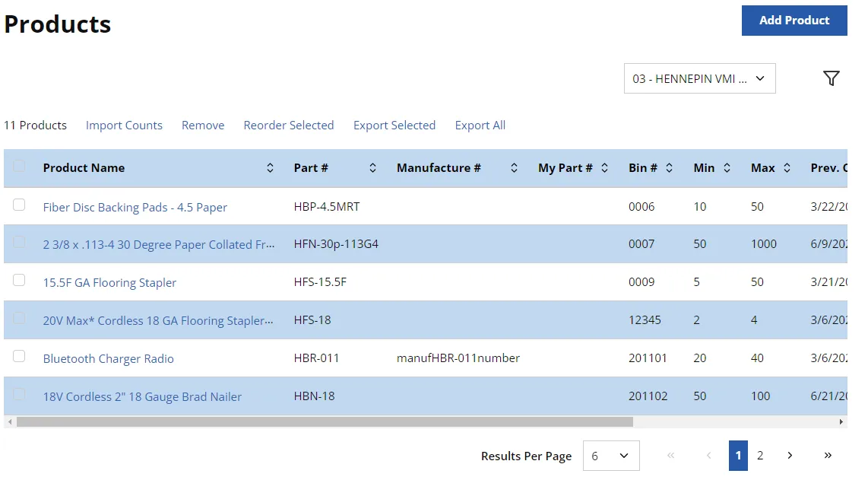Open the Results Per Page dropdown
Image resolution: width=868 pixels, height=480 pixels.
[611, 456]
